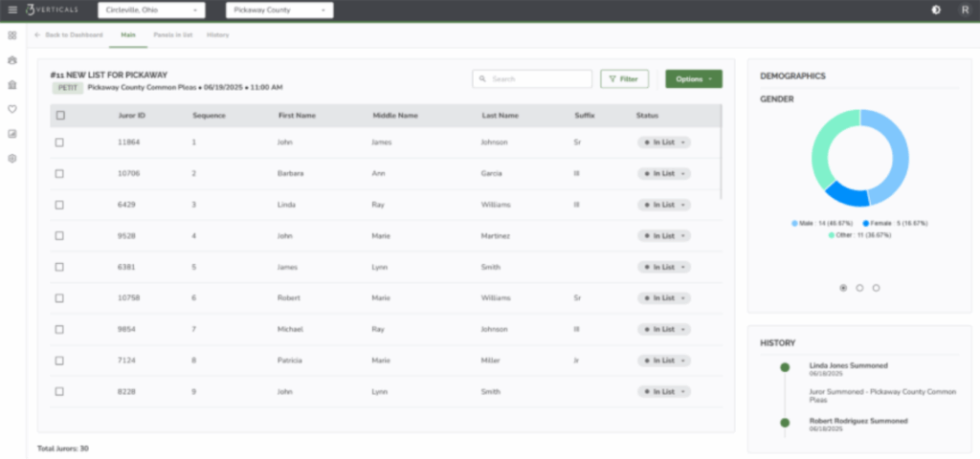Screen dimensions: 980x459
Task: Select checkbox for juror 11864
Action: tap(60, 142)
